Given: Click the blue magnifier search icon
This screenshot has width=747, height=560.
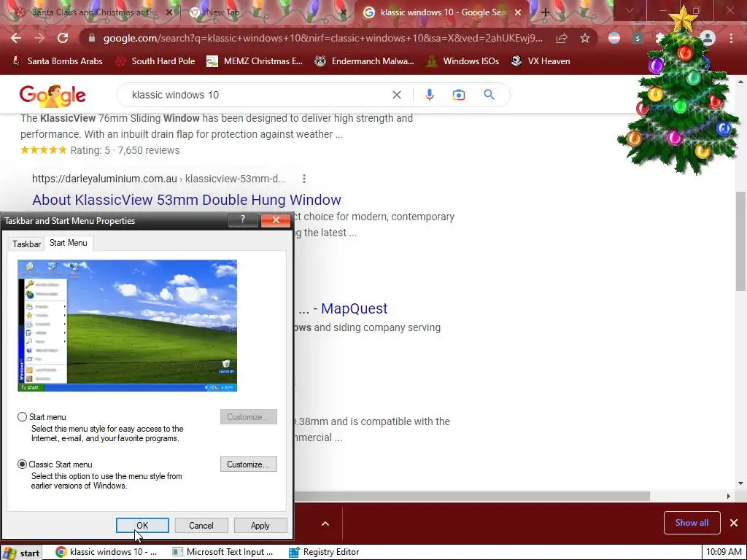Looking at the screenshot, I should pos(489,95).
